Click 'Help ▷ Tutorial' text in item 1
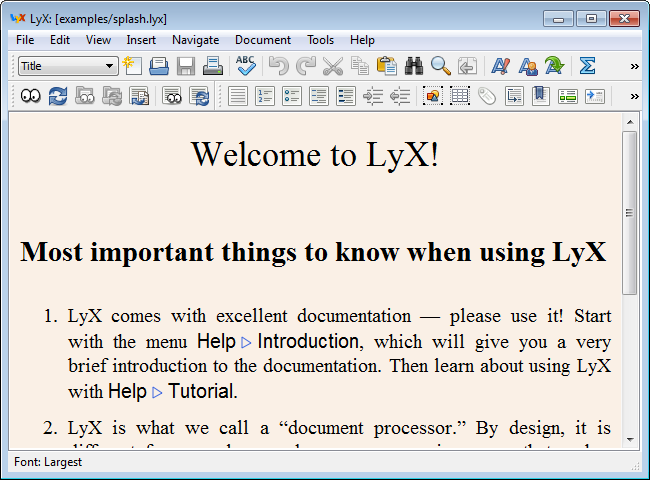 click(171, 392)
